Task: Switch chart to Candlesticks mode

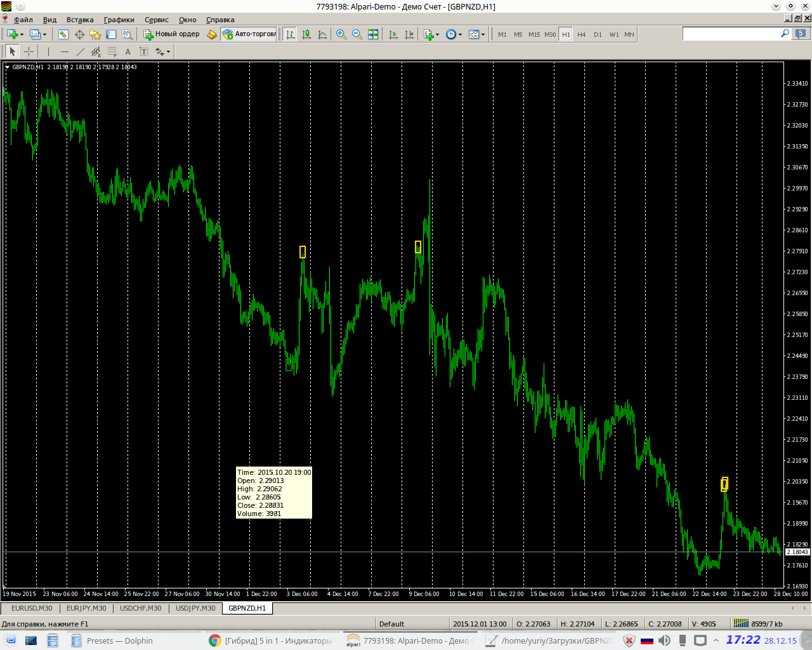Action: coord(306,34)
